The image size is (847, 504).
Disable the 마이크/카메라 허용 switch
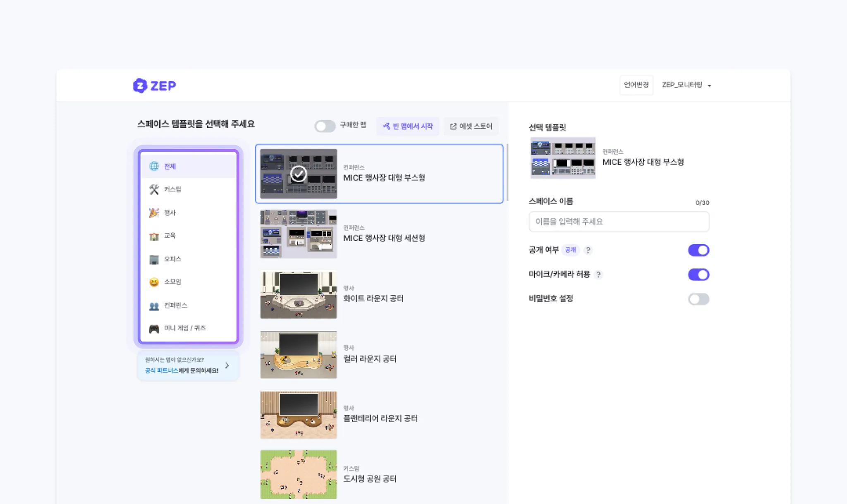point(698,275)
